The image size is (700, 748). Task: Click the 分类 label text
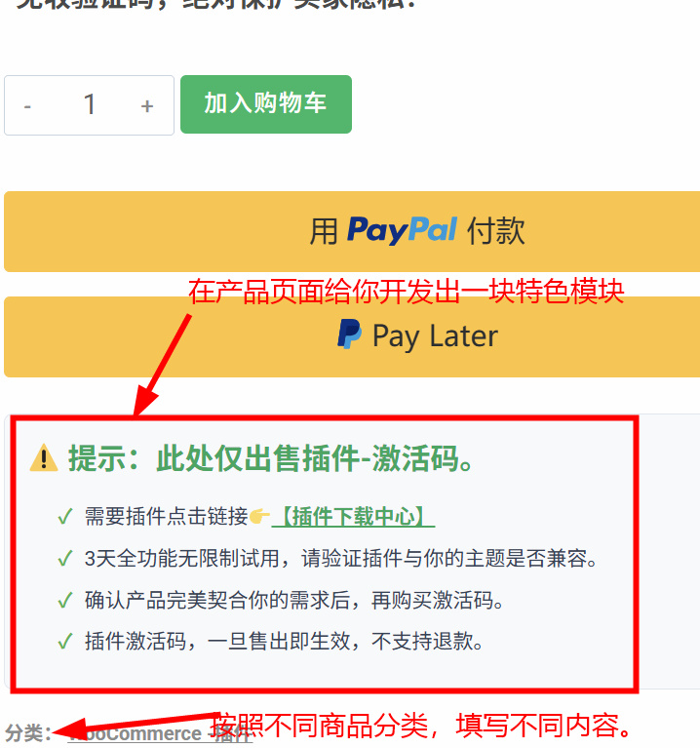(x=27, y=732)
